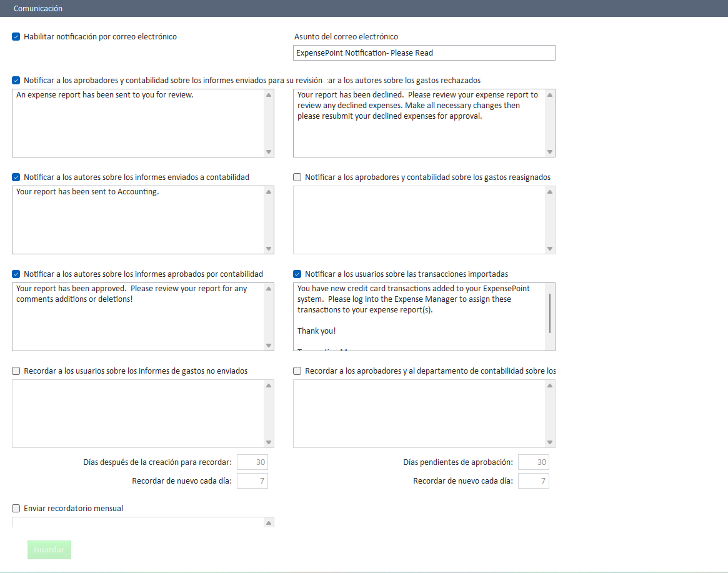Select the Comunicación header tab

coord(38,9)
